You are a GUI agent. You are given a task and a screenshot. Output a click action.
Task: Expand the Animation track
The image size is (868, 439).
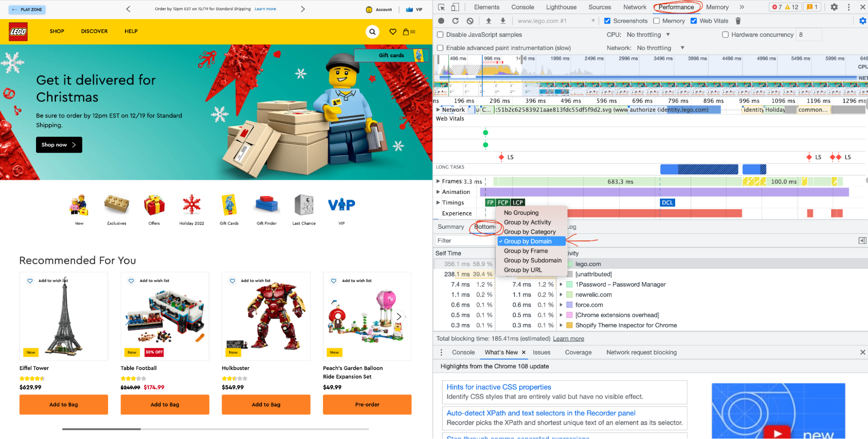[438, 192]
